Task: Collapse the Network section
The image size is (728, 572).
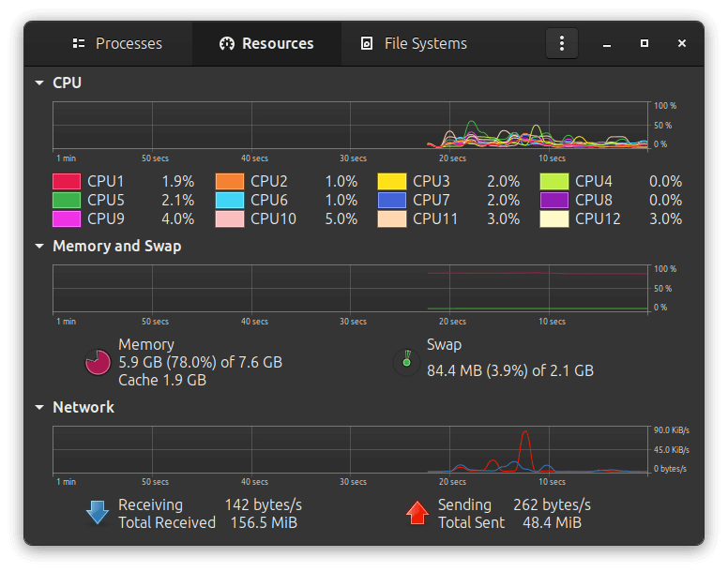Action: 39,407
